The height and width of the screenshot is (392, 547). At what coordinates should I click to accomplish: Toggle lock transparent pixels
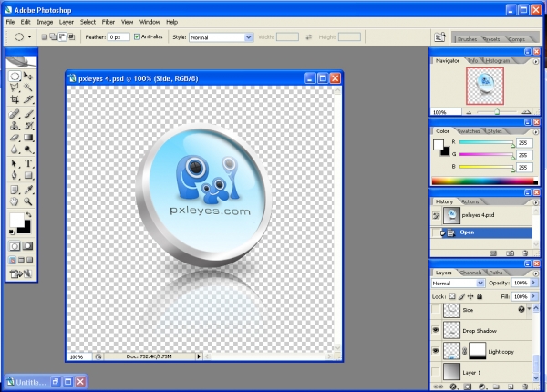(452, 296)
